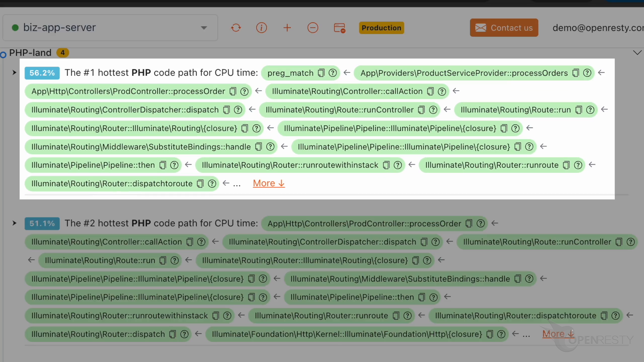Open help for ControllerDispatcher::dispatch in path #2
Image resolution: width=644 pixels, height=362 pixels.
point(435,242)
